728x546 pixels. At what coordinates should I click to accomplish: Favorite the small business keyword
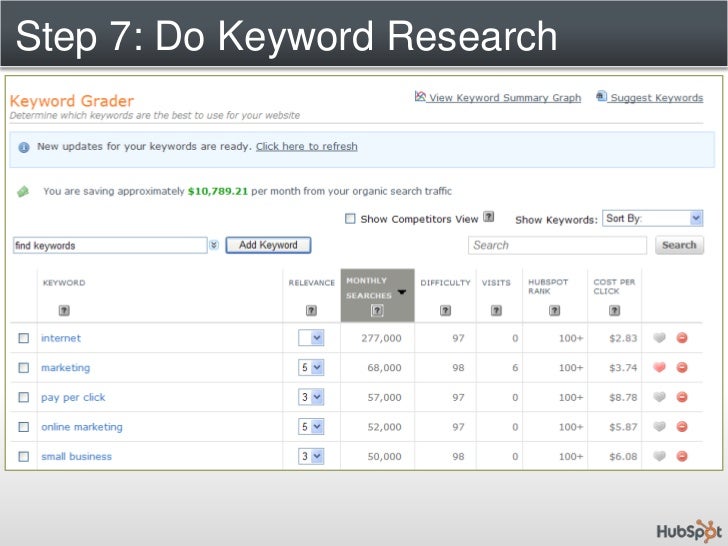[x=659, y=456]
